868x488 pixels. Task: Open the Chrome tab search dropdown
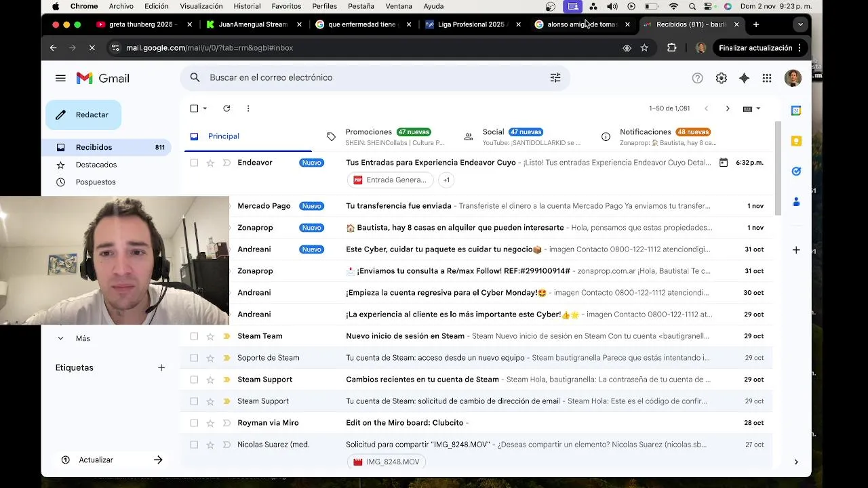[x=800, y=24]
